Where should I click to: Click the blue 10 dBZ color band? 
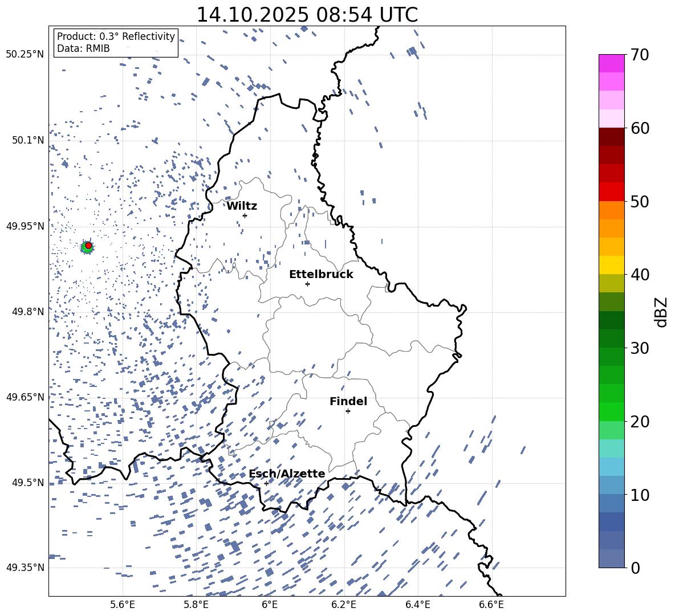pyautogui.click(x=611, y=503)
